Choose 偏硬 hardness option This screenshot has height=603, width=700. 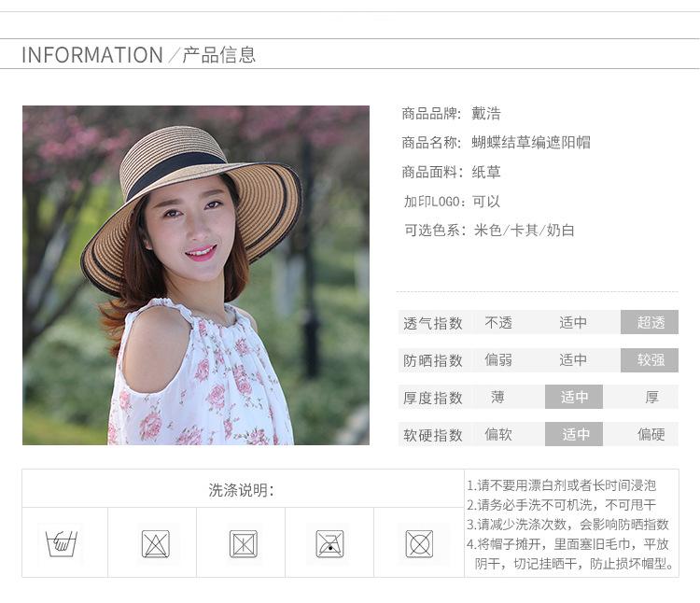[x=651, y=435]
